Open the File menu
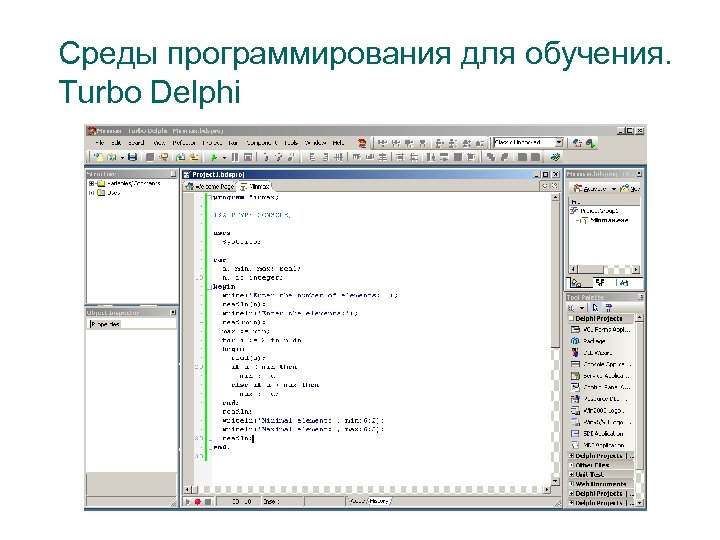Screen dimensions: 720x540 (x=101, y=143)
